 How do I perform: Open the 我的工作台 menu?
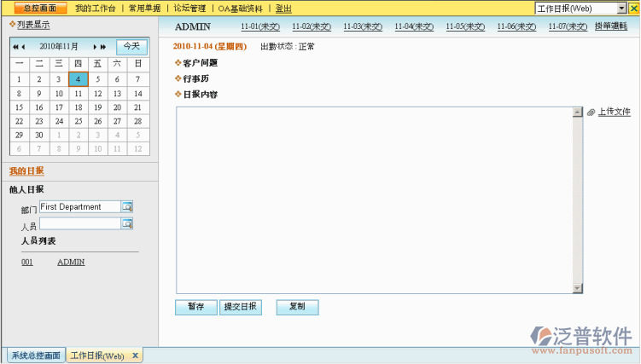pos(95,8)
